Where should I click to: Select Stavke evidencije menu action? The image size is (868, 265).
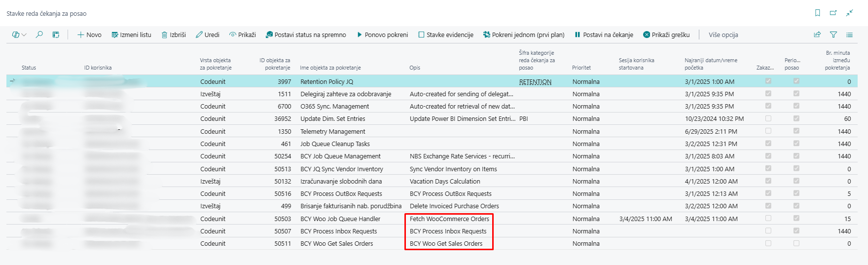[x=445, y=35]
